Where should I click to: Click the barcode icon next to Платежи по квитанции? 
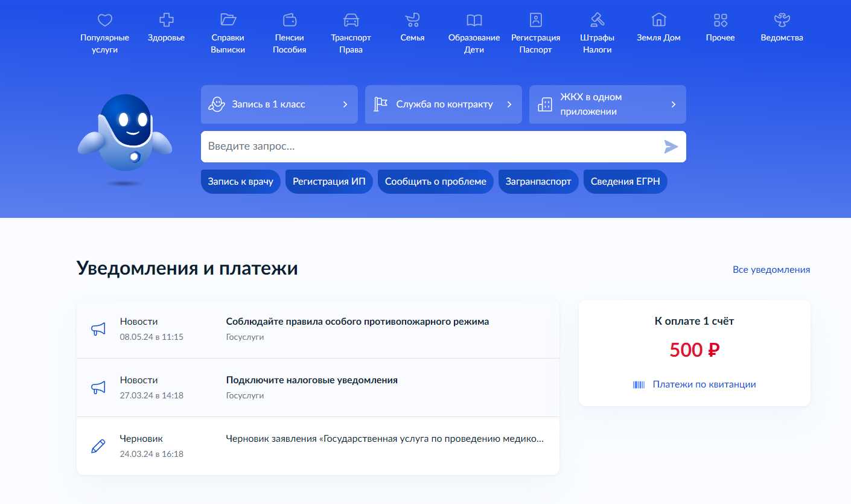(x=639, y=384)
